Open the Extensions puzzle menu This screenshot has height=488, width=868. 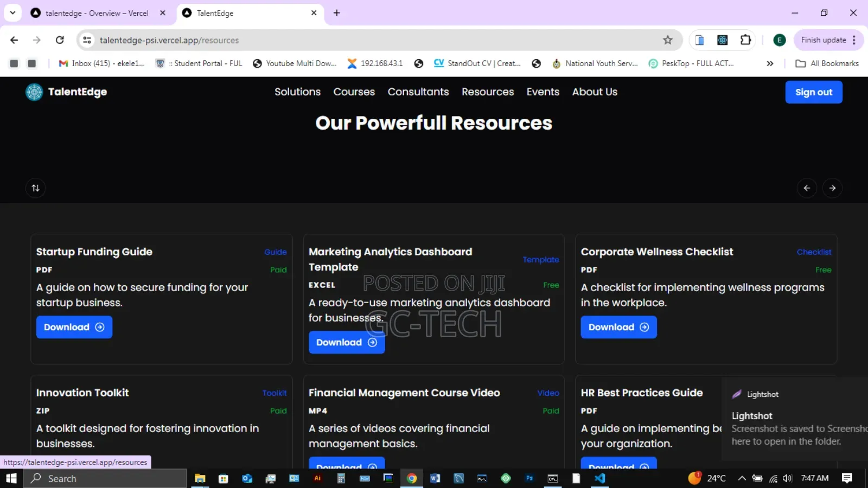coord(745,40)
